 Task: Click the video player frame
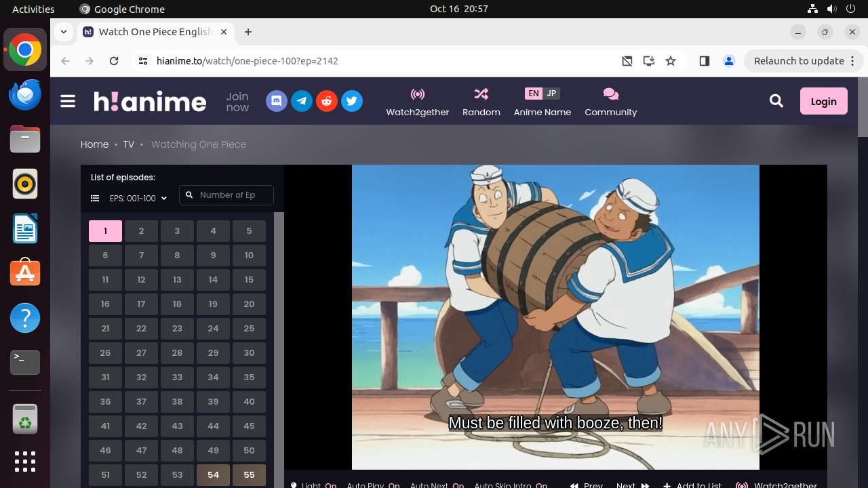point(555,317)
